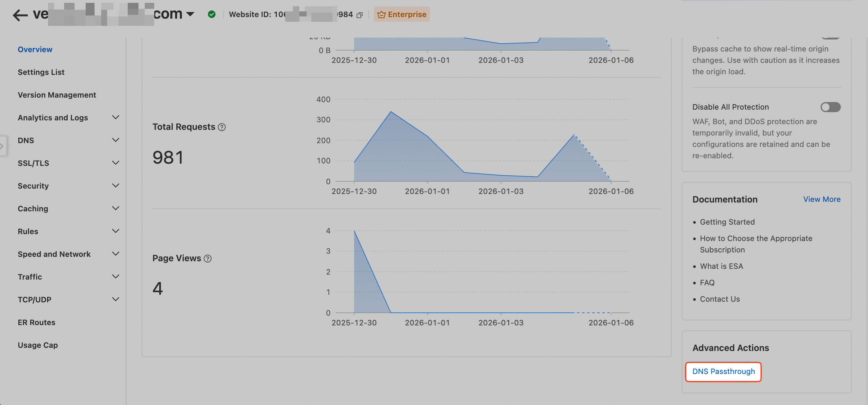Click the Enterprise crown icon

pos(382,15)
